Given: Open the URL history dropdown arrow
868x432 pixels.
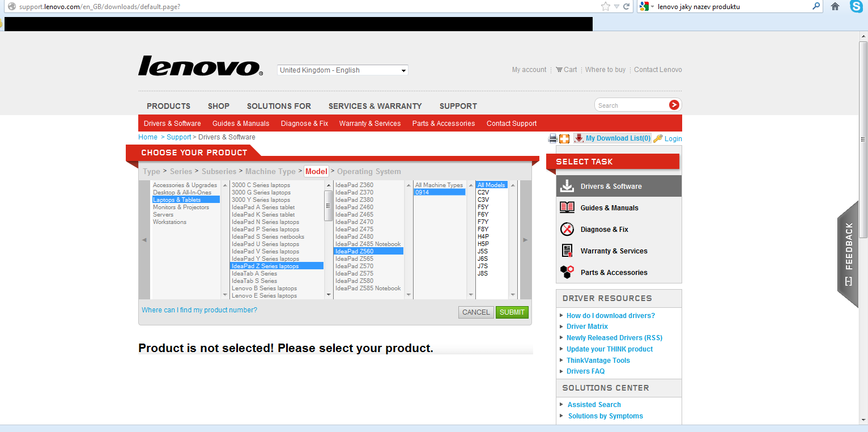Looking at the screenshot, I should click(x=617, y=7).
